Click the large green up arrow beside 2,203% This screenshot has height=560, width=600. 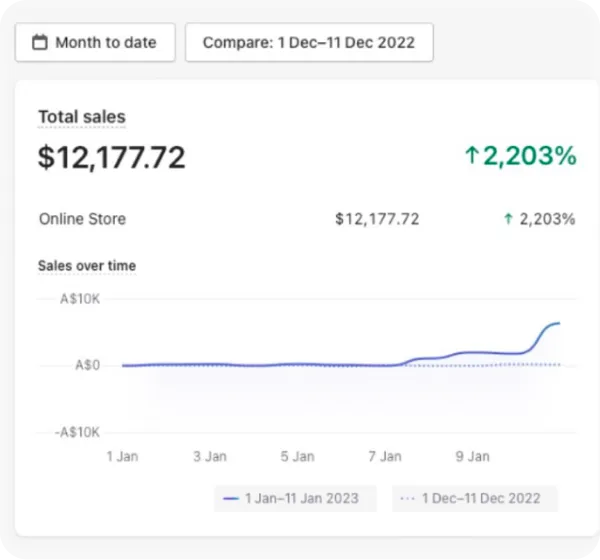pos(472,156)
